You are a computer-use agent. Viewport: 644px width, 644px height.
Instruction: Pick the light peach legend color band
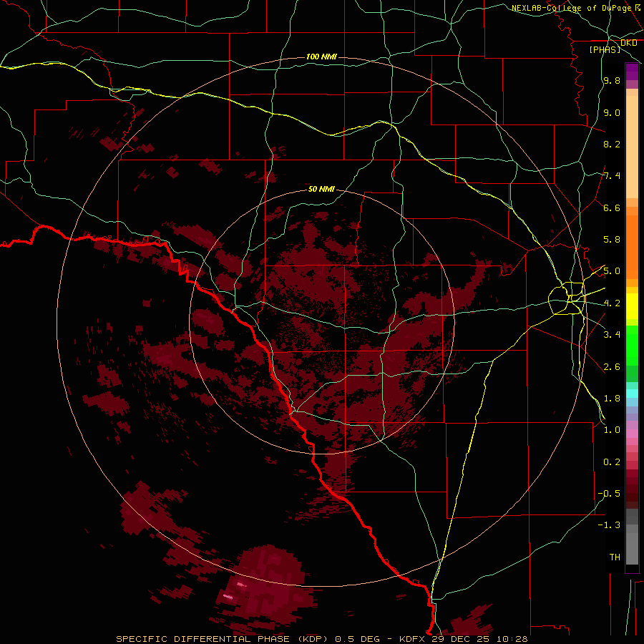point(632,148)
